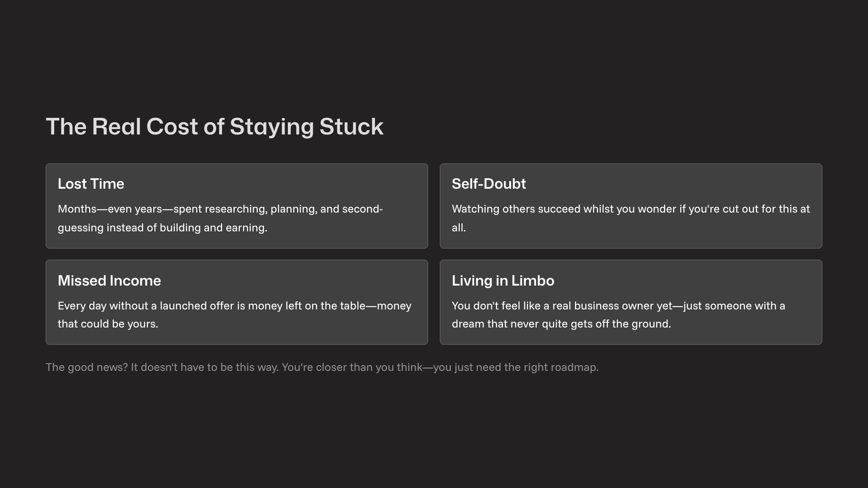Screen dimensions: 868x488
Task: Click the word "all." ending the Self-Doubt text
Action: (x=459, y=228)
